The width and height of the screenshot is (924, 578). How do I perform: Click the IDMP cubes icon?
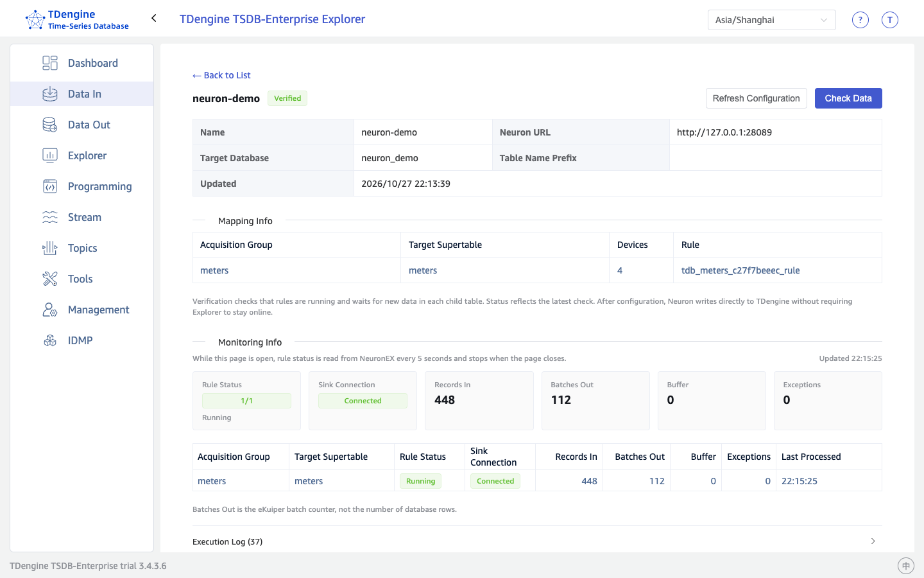50,340
